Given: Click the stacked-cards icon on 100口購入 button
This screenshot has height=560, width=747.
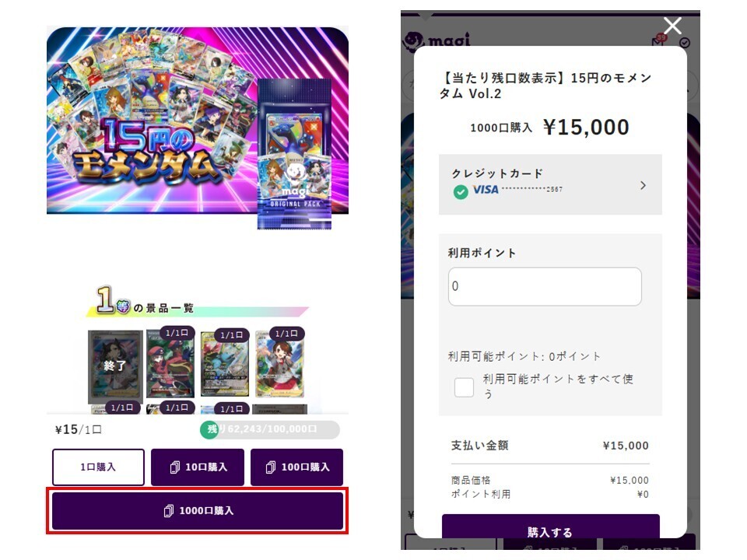Looking at the screenshot, I should [271, 467].
